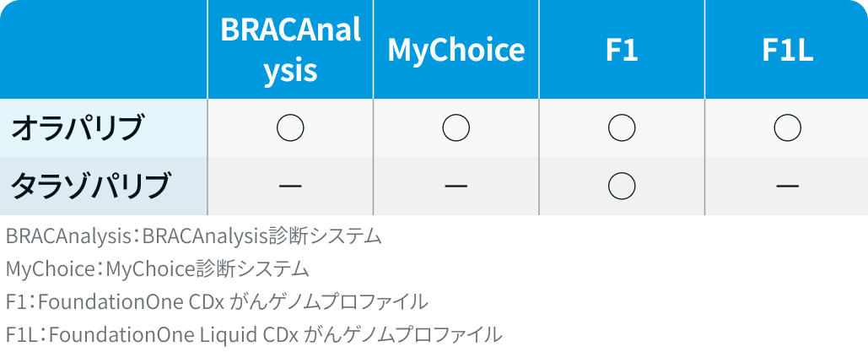
Task: Click the オラパリブ row label
Action: click(x=77, y=128)
